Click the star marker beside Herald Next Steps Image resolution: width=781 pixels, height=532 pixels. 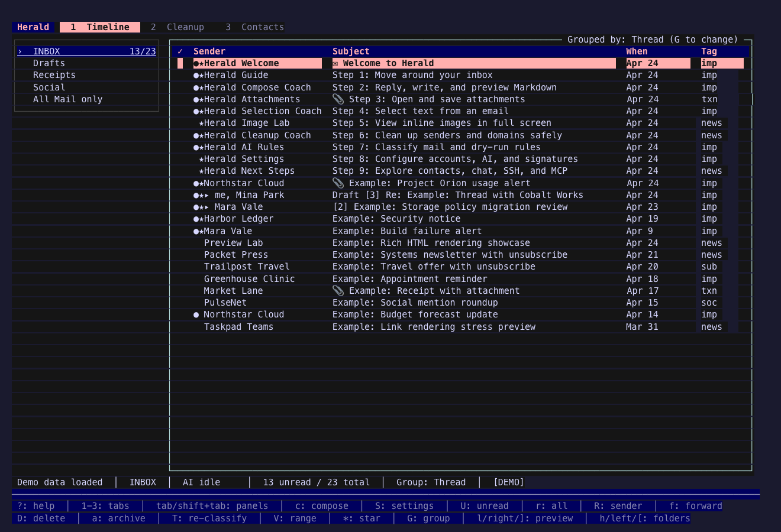click(x=201, y=171)
